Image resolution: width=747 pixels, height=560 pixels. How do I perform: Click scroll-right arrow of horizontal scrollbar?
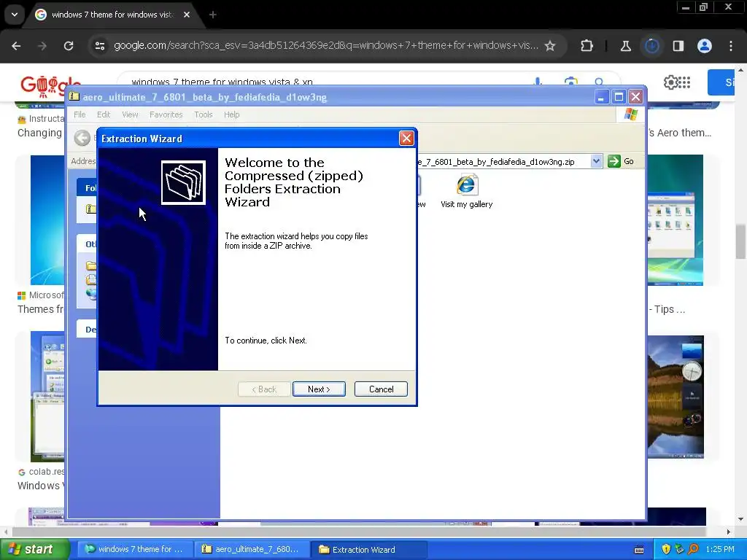[729, 532]
